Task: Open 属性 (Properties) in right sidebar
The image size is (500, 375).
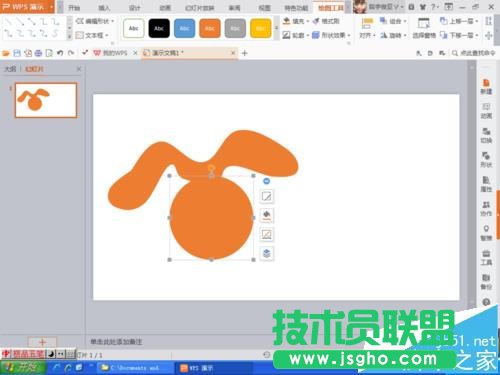Action: click(486, 184)
